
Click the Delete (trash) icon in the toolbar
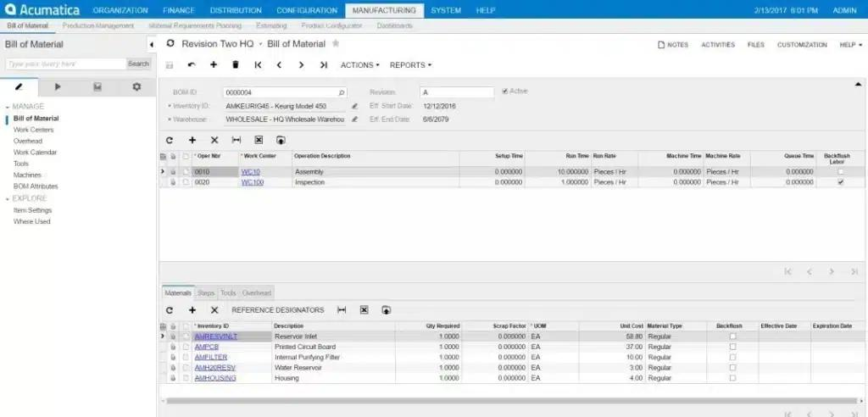235,64
